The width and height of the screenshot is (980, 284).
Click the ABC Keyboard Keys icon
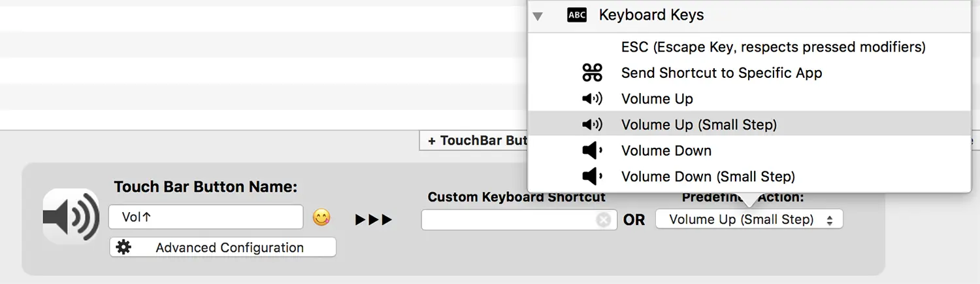click(577, 15)
